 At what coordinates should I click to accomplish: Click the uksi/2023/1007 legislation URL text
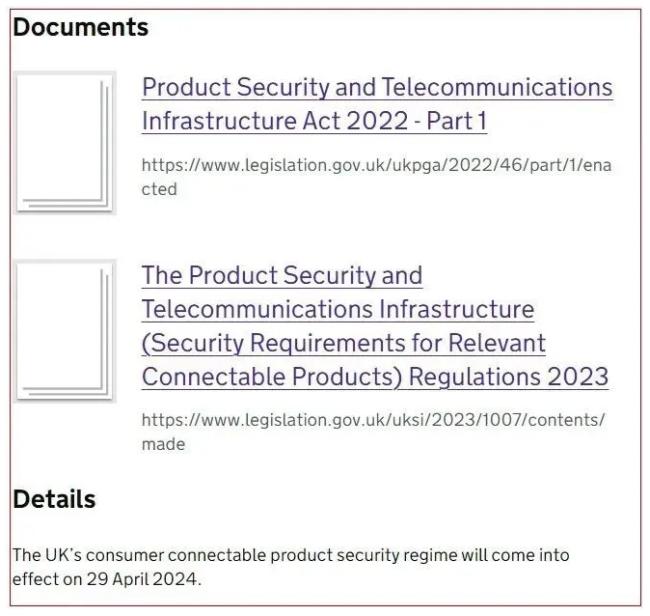pyautogui.click(x=372, y=420)
